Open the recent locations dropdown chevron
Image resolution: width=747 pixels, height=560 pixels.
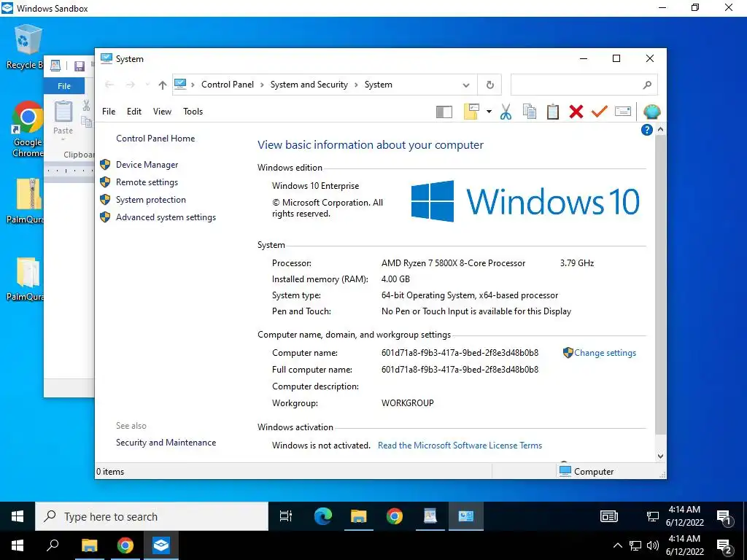point(147,85)
